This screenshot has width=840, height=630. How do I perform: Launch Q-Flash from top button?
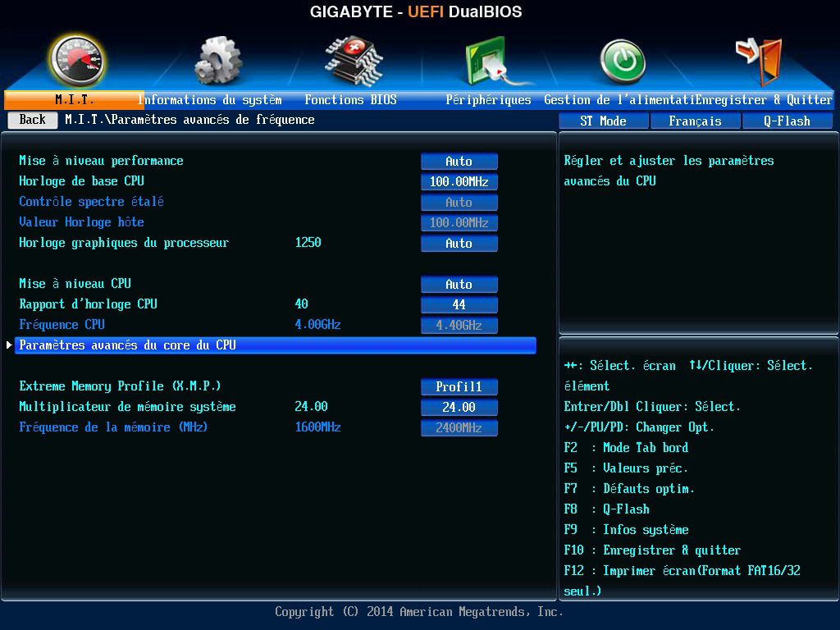787,121
